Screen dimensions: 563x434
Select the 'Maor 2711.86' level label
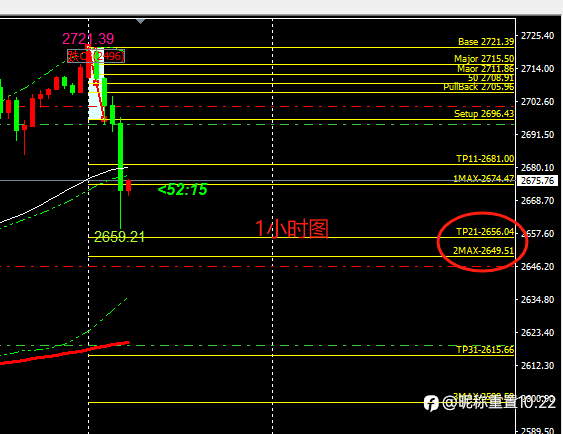point(485,69)
